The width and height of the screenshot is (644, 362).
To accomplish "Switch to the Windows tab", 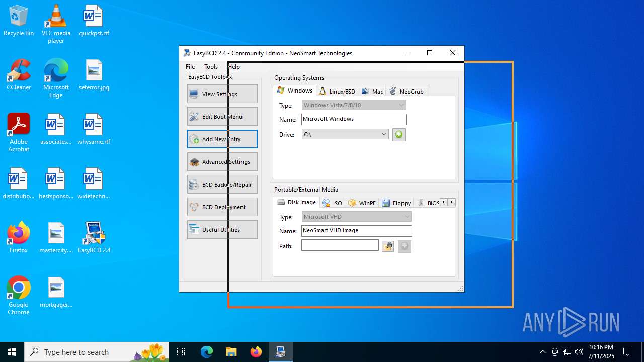I will coord(295,90).
